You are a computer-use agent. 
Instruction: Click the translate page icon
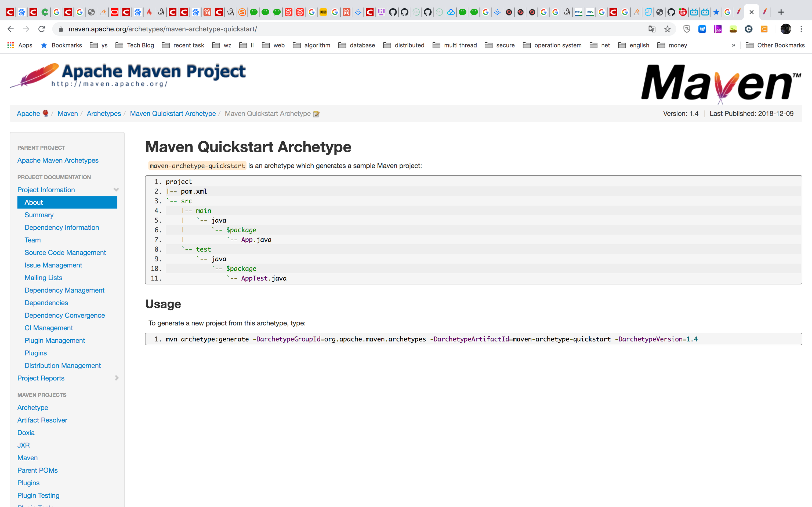652,29
